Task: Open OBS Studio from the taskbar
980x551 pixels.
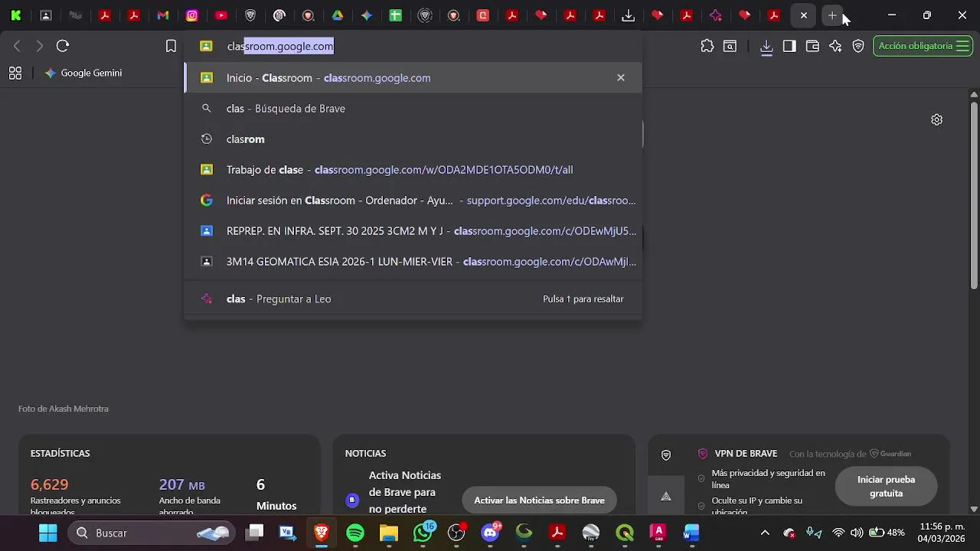Action: click(x=456, y=533)
